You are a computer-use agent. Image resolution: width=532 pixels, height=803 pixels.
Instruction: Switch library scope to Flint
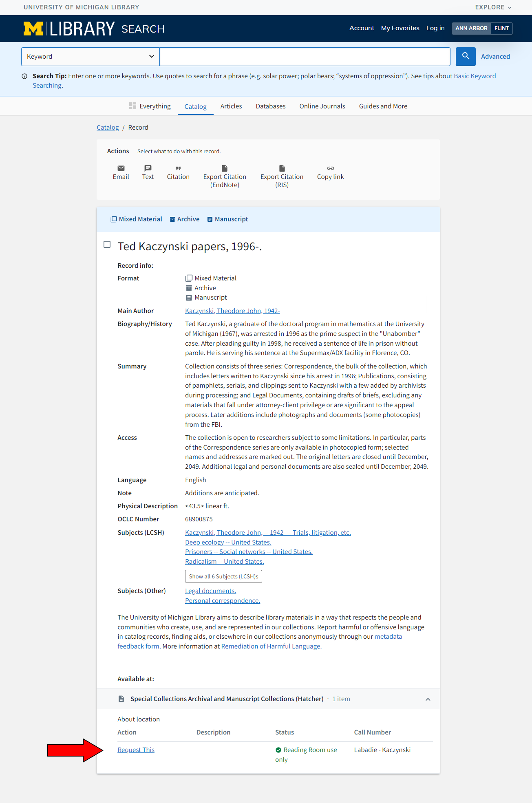point(501,28)
